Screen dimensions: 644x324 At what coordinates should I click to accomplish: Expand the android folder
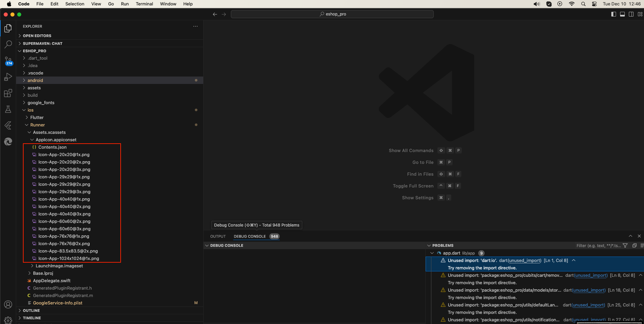coord(110,80)
